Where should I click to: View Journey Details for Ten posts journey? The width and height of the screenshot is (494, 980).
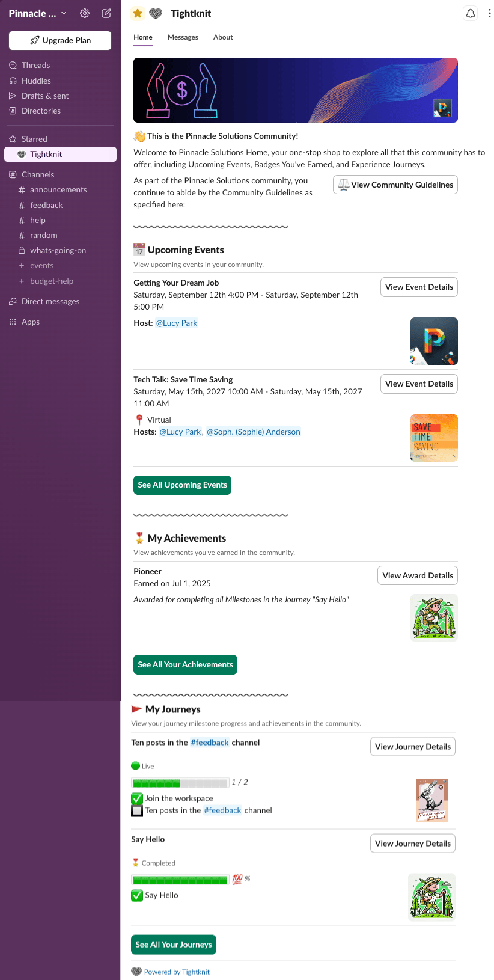(413, 746)
